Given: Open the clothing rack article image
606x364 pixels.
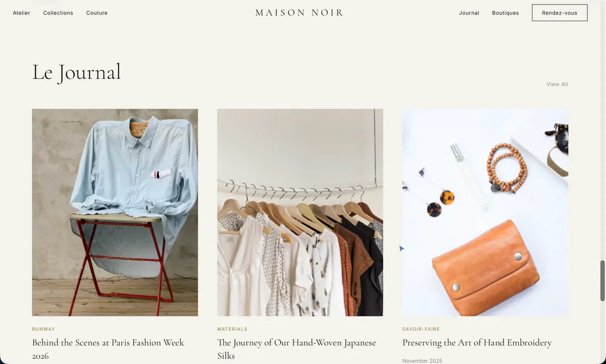Looking at the screenshot, I should (x=300, y=213).
